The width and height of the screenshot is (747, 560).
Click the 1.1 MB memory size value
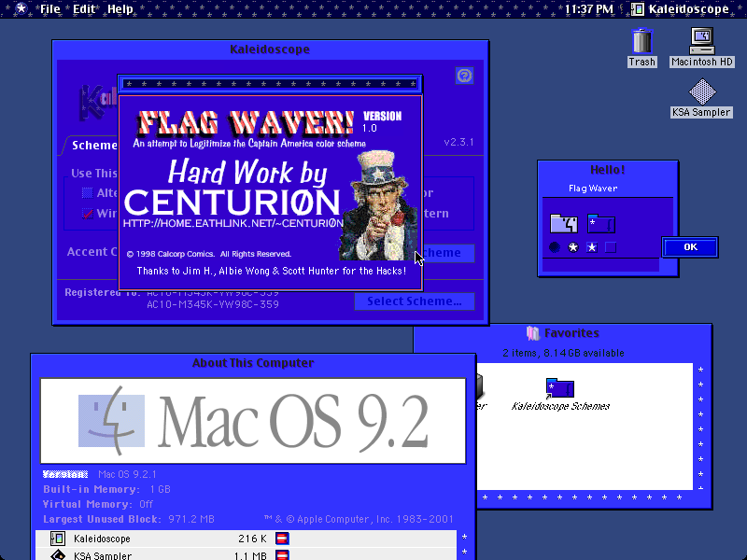pyautogui.click(x=250, y=555)
